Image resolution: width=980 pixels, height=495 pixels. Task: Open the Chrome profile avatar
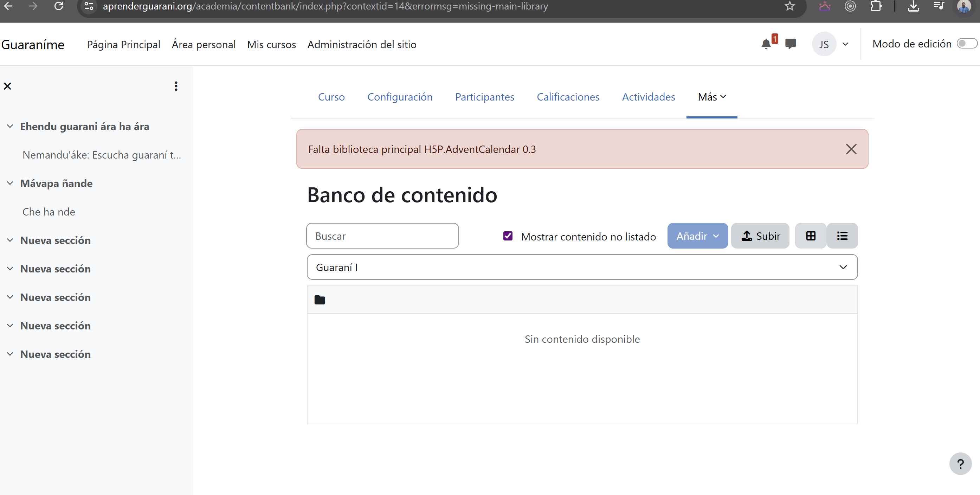964,6
